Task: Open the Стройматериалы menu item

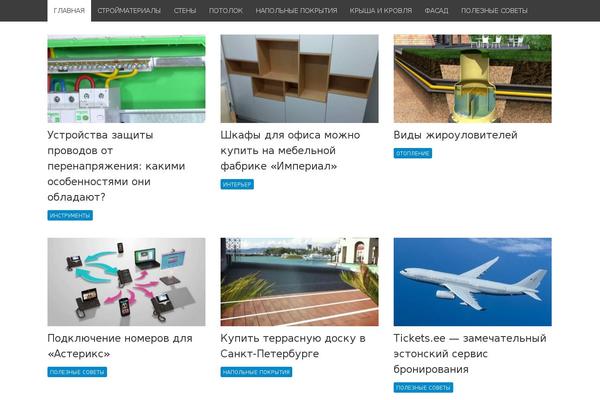Action: [129, 11]
